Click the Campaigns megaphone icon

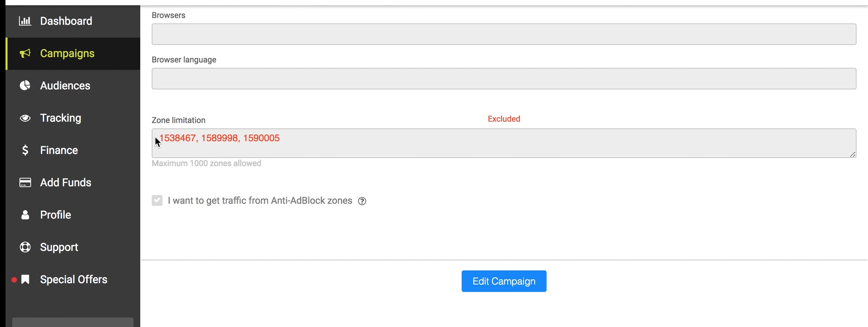25,53
